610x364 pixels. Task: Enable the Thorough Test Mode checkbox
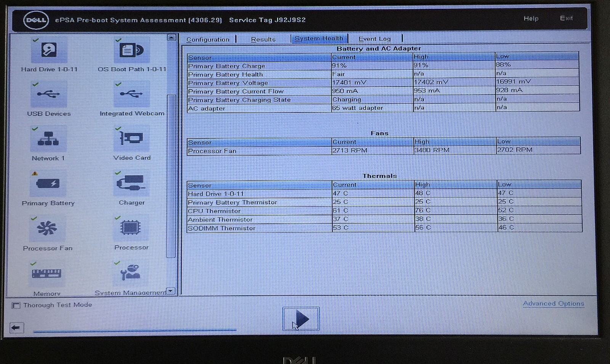point(16,305)
